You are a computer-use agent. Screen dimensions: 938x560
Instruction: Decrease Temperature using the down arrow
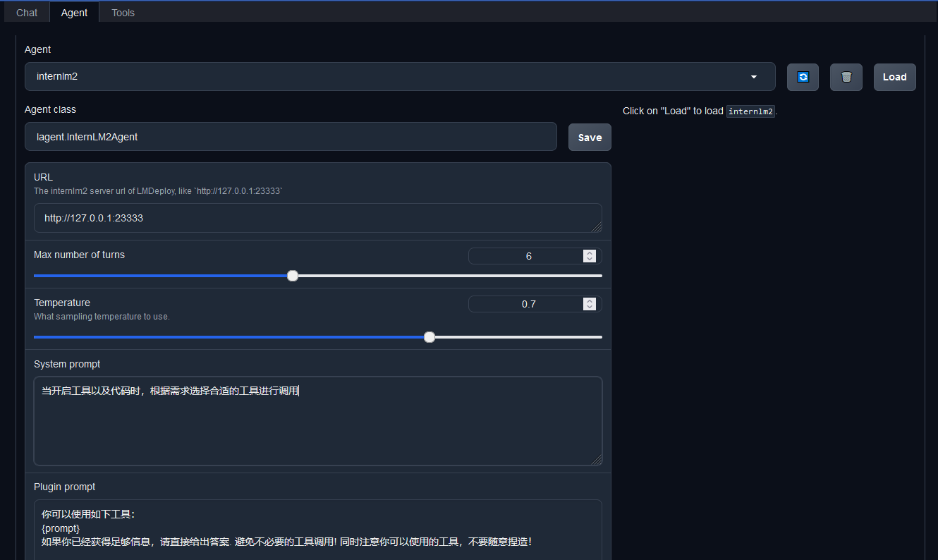(590, 308)
